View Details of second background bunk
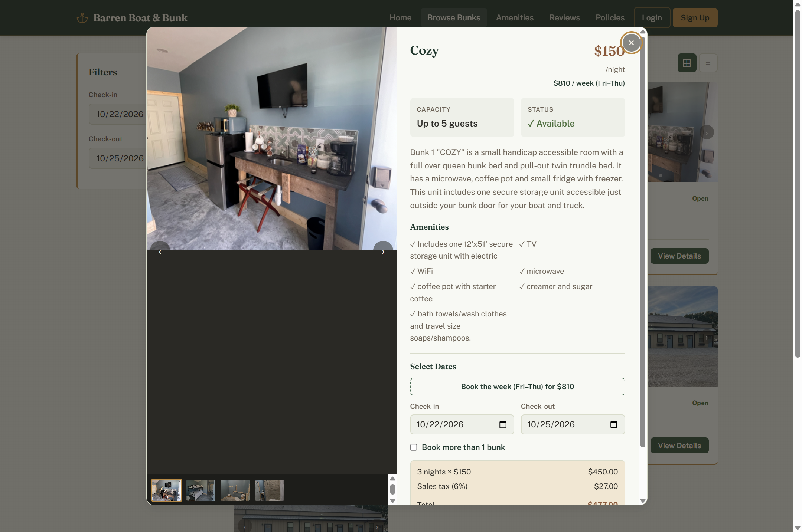Screen dimensions: 802x532 (x=679, y=446)
